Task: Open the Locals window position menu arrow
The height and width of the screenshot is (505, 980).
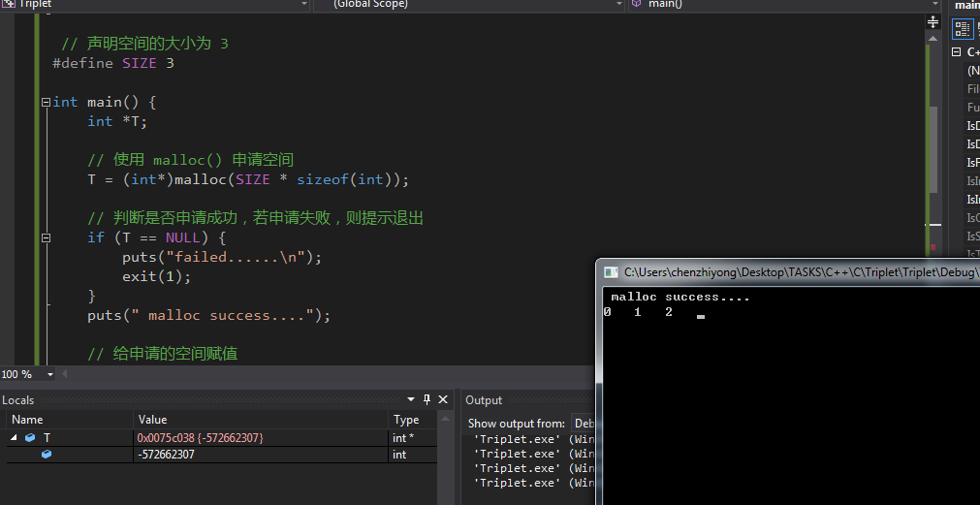Action: (411, 399)
